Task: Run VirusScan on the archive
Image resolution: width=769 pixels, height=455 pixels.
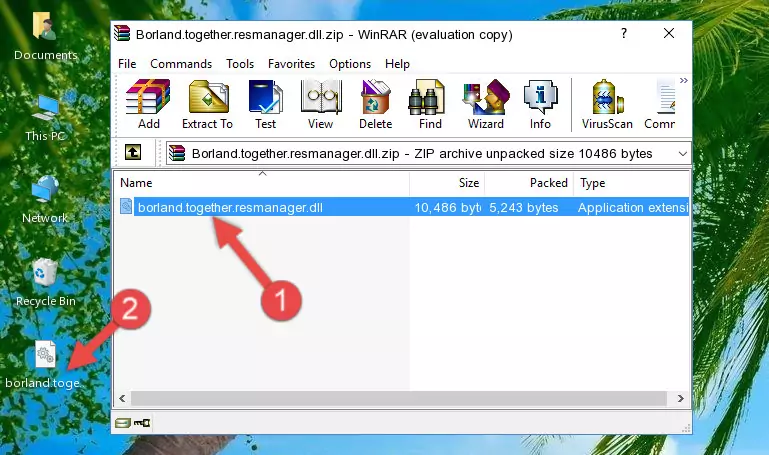Action: point(607,104)
